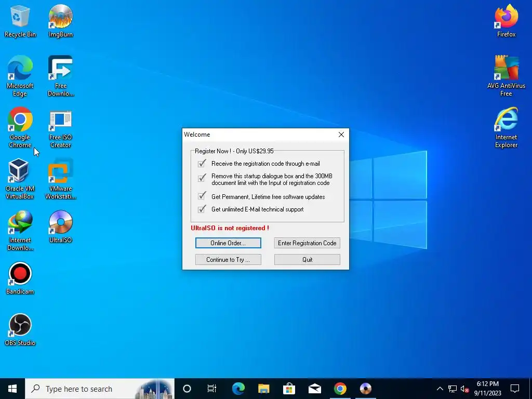Viewport: 532px width, 399px height.
Task: Close the Welcome dialog
Action: pos(341,135)
